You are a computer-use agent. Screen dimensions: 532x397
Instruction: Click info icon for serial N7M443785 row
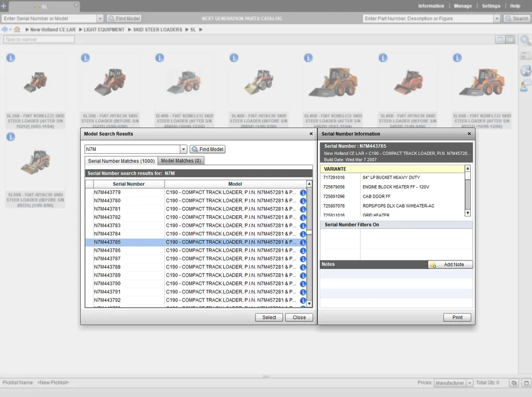(x=303, y=242)
